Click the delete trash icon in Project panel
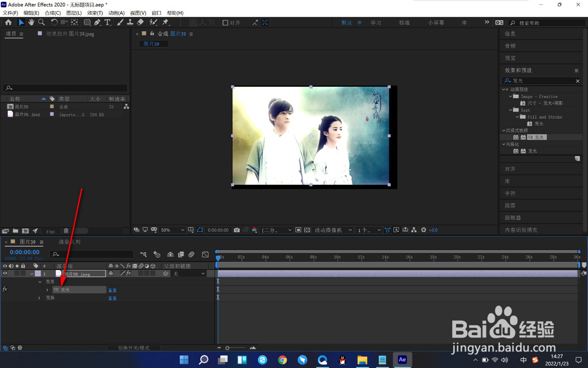The height and width of the screenshot is (368, 588). pyautogui.click(x=66, y=231)
